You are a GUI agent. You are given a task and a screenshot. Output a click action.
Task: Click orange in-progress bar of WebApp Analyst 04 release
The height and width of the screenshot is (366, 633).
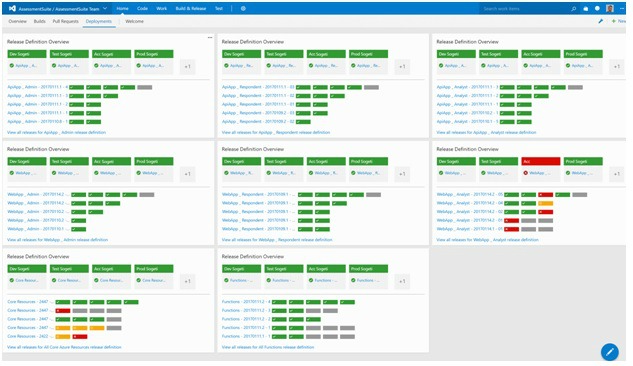click(545, 203)
